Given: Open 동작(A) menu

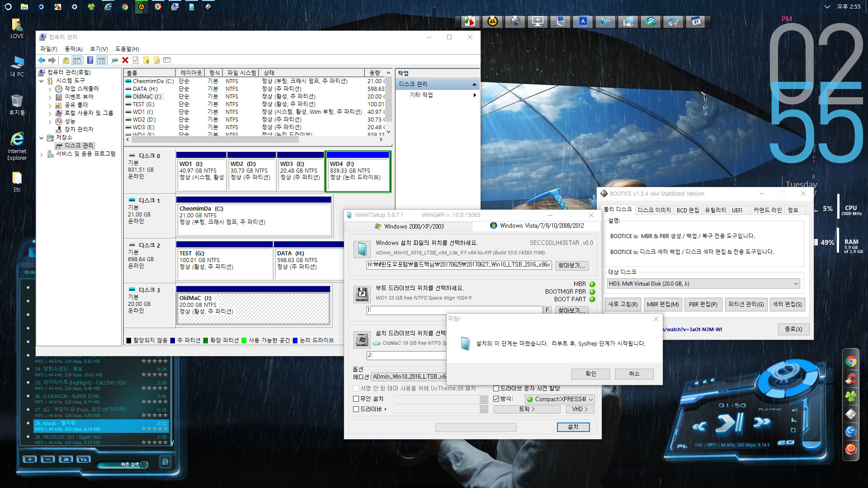Looking at the screenshot, I should [73, 49].
